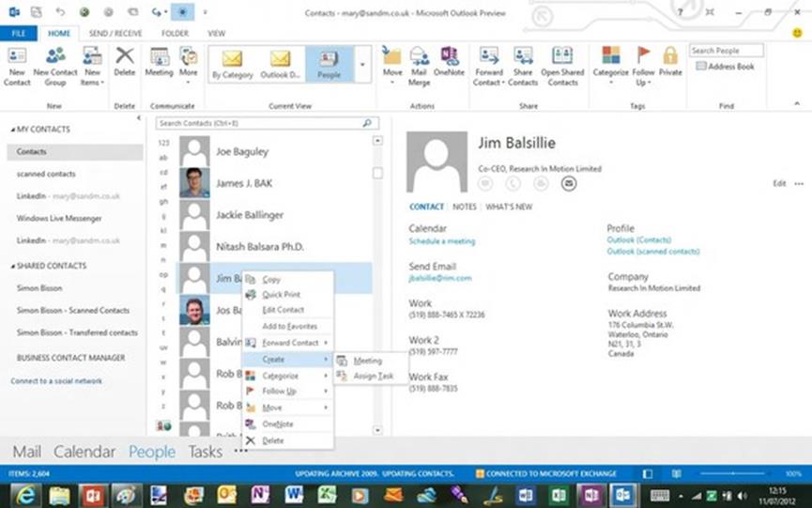This screenshot has height=508, width=812.
Task: Open the Follow Up flag menu
Action: click(x=643, y=66)
